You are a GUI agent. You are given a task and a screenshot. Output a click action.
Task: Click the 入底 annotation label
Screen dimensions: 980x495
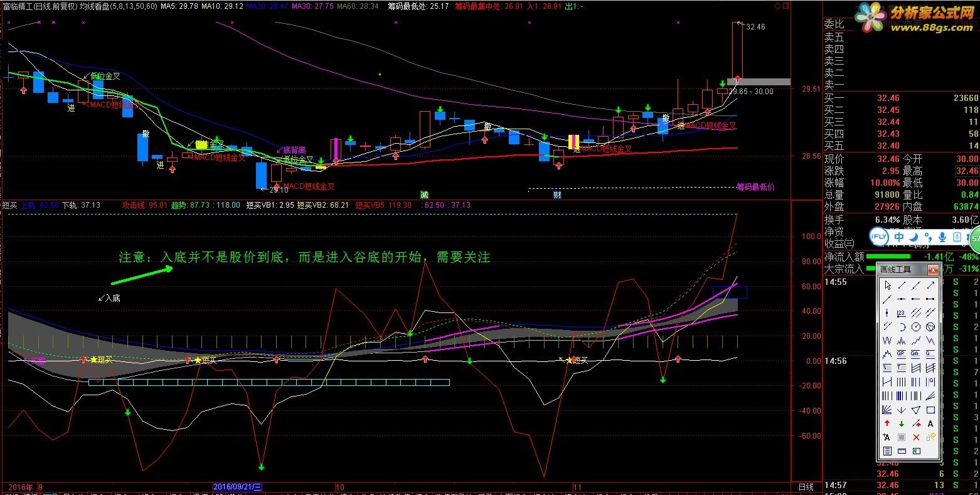point(112,298)
